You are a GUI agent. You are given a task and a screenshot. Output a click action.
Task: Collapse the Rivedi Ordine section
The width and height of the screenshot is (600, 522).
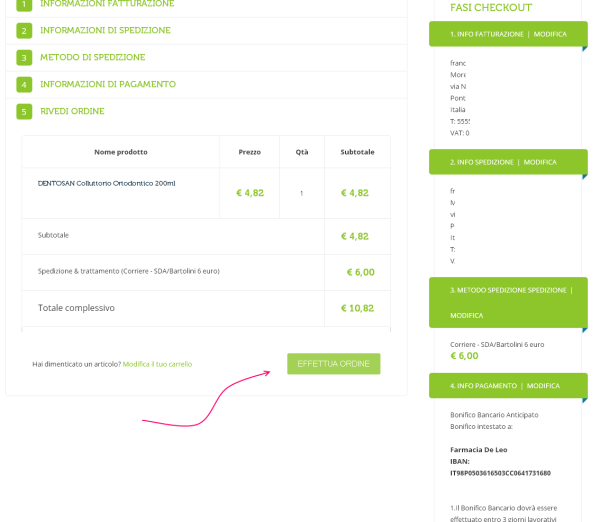(x=72, y=112)
